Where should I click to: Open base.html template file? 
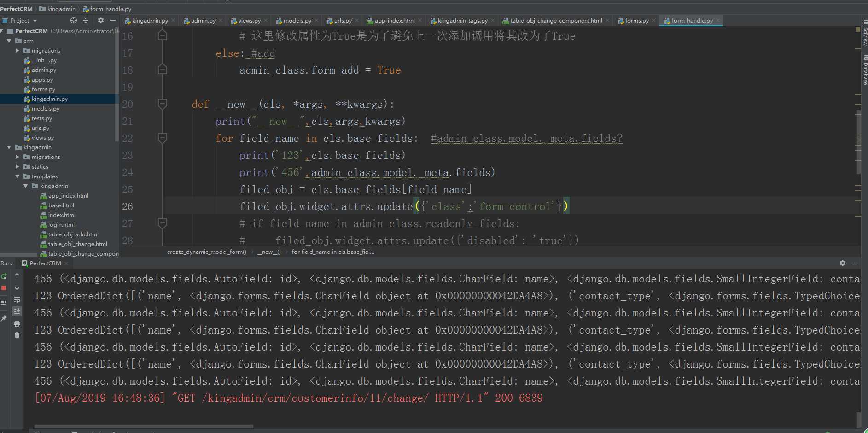(61, 205)
